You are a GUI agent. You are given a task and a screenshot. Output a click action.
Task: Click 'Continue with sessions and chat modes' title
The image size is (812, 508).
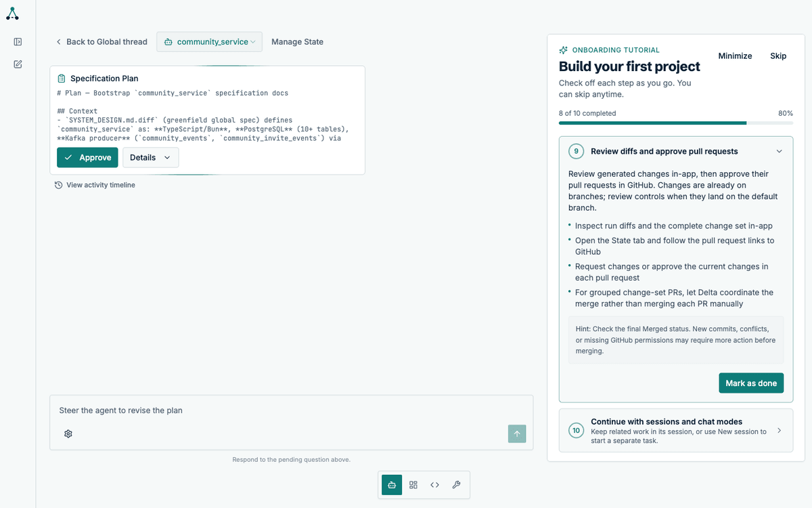click(667, 421)
